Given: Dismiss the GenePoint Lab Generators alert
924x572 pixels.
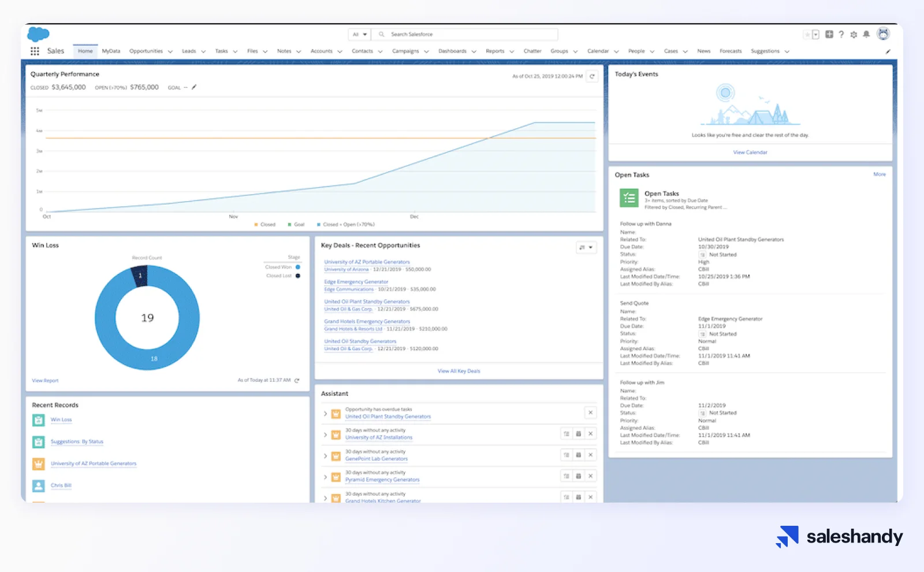Looking at the screenshot, I should (x=590, y=455).
